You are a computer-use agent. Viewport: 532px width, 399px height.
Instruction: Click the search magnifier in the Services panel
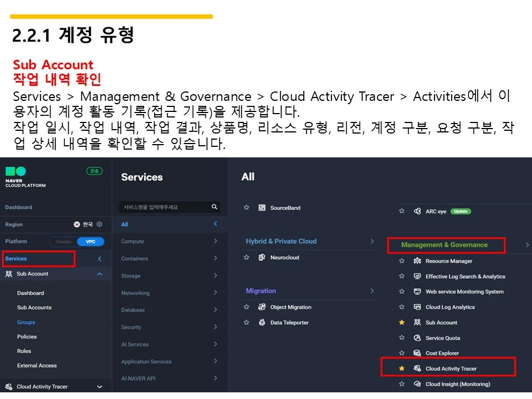pos(214,206)
